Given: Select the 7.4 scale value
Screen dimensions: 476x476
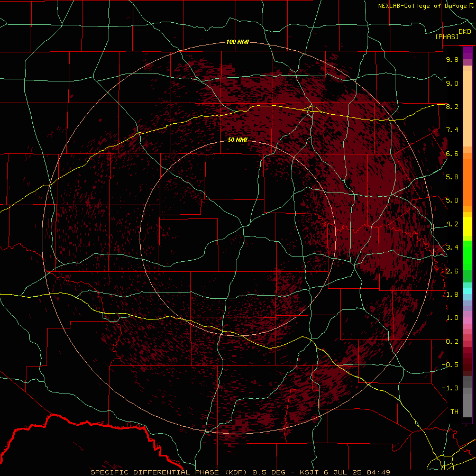Looking at the screenshot, I should pyautogui.click(x=452, y=130).
